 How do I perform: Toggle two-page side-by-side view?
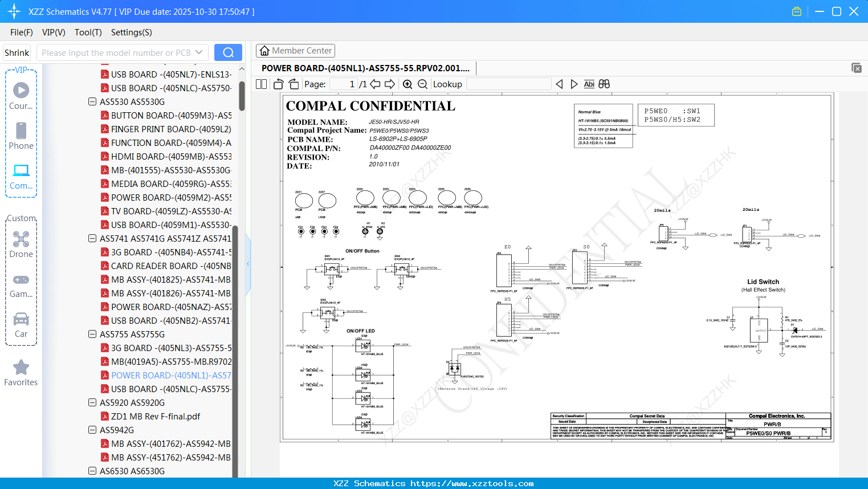click(261, 84)
